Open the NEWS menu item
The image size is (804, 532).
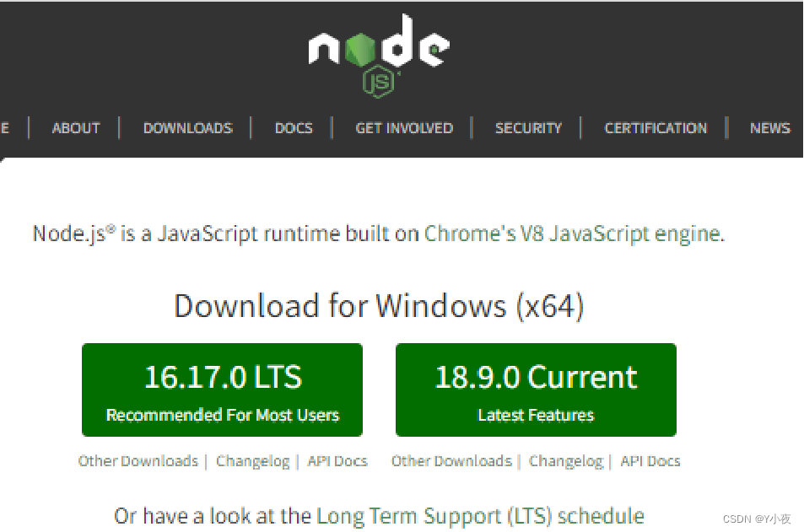(769, 127)
